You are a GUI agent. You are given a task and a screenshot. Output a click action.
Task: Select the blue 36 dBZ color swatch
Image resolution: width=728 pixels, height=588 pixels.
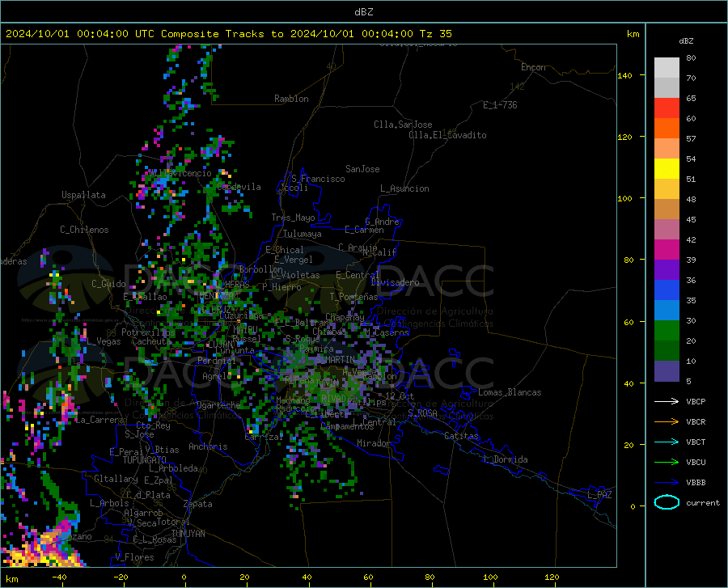(667, 290)
